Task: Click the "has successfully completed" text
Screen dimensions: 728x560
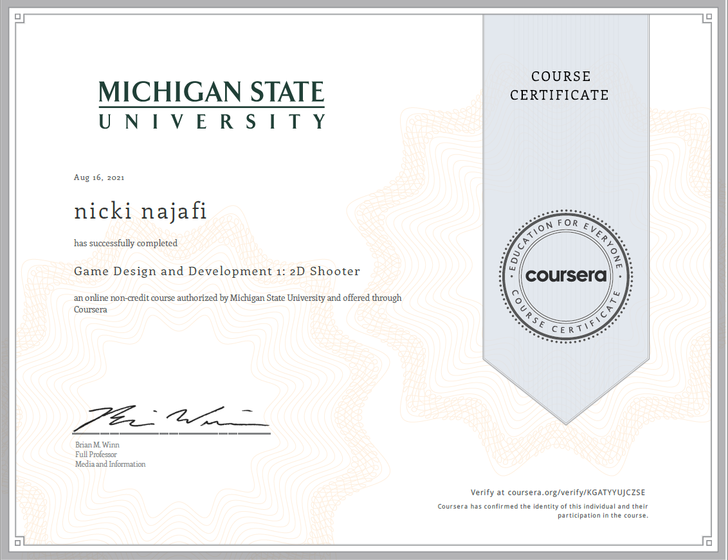Action: point(125,244)
